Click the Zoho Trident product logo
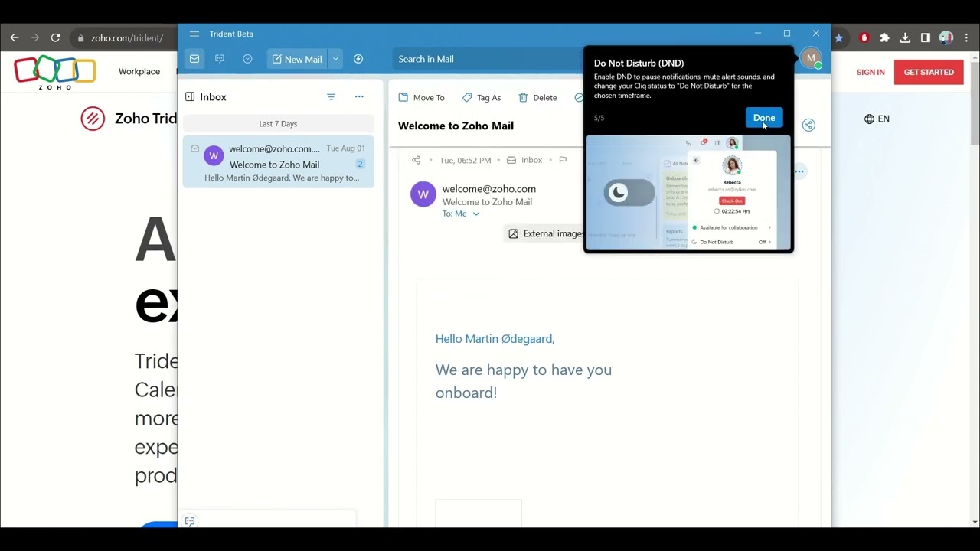Viewport: 980px width, 551px height. [93, 119]
